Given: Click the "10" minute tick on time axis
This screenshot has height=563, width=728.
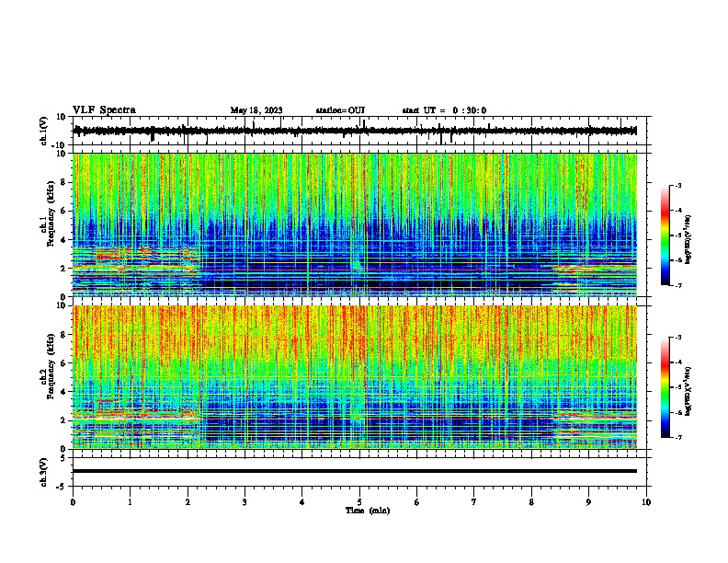Looking at the screenshot, I should click(x=646, y=502).
